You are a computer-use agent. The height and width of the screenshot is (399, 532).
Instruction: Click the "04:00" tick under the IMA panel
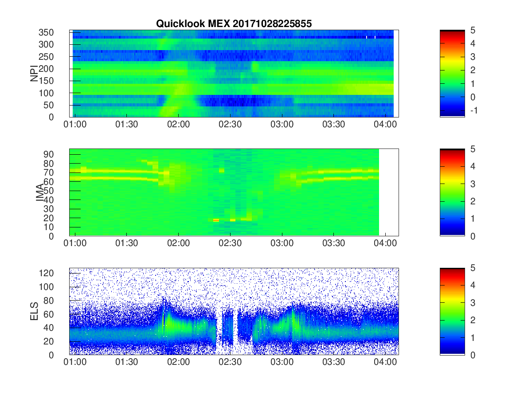point(385,244)
